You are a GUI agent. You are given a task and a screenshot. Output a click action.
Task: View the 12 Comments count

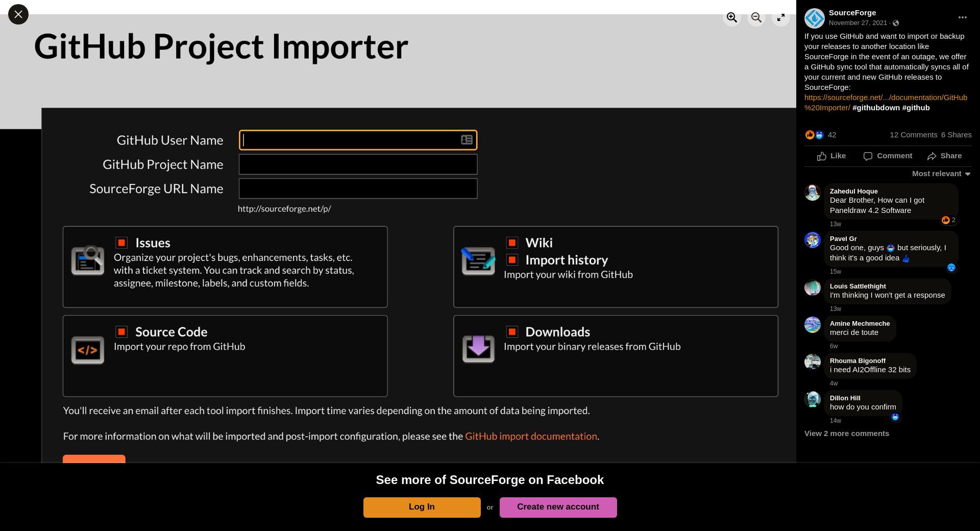(914, 135)
